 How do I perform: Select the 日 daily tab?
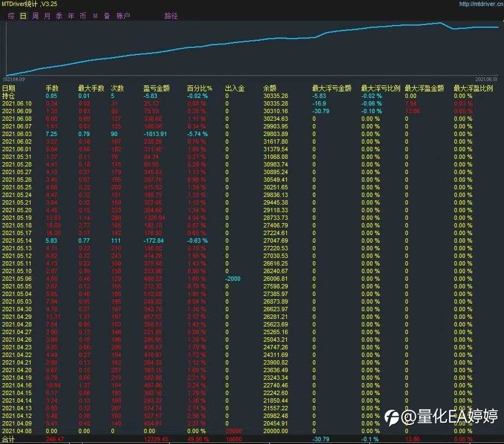[23, 16]
